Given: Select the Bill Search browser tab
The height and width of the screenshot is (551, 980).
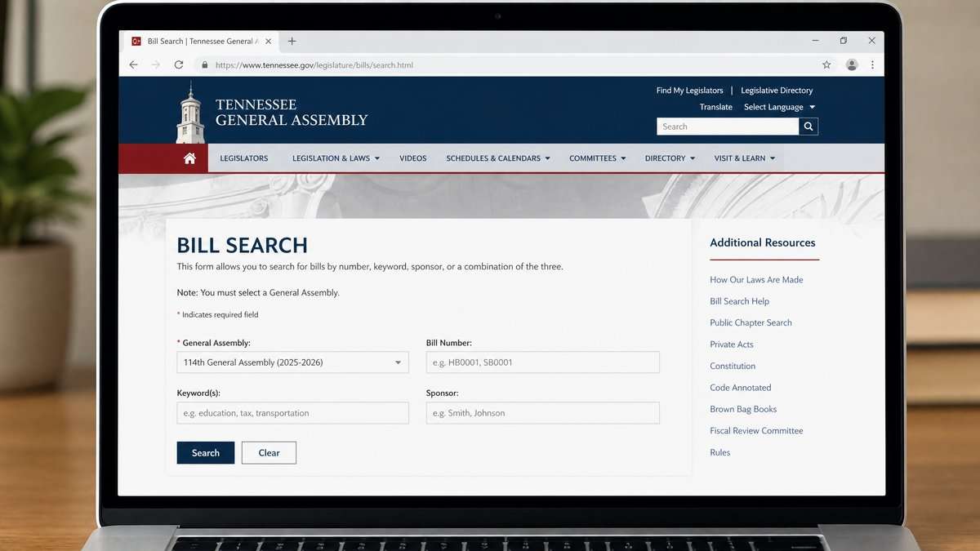Looking at the screenshot, I should tap(200, 41).
